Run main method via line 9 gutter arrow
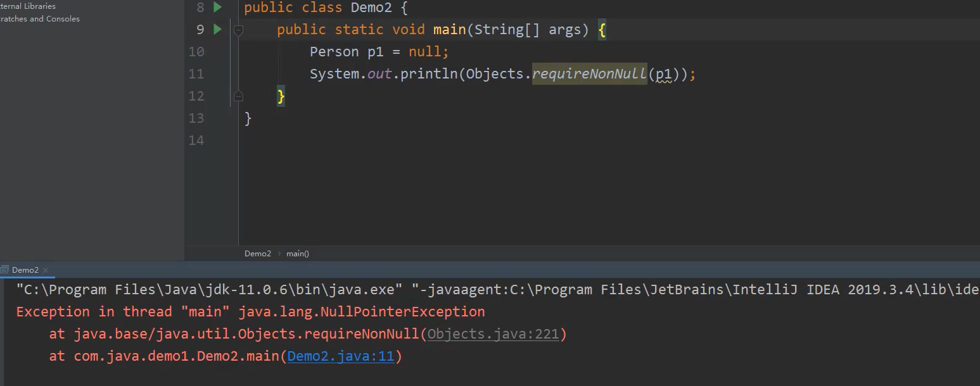The image size is (980, 386). 218,29
